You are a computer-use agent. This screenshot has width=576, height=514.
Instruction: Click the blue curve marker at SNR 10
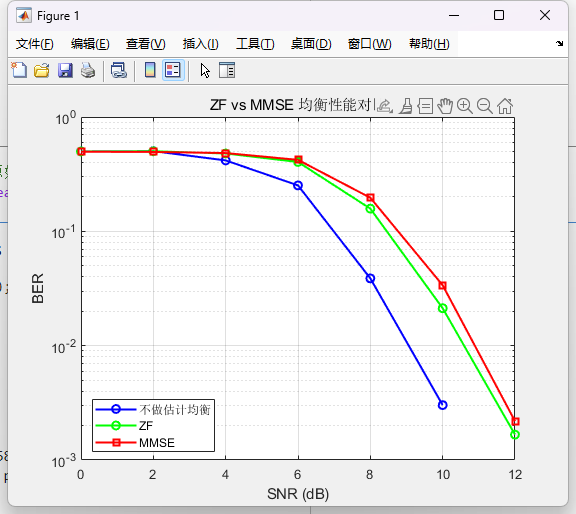pos(443,405)
